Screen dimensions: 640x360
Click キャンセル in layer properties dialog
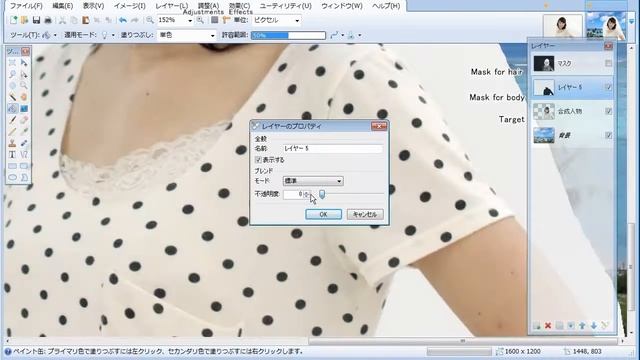(365, 214)
